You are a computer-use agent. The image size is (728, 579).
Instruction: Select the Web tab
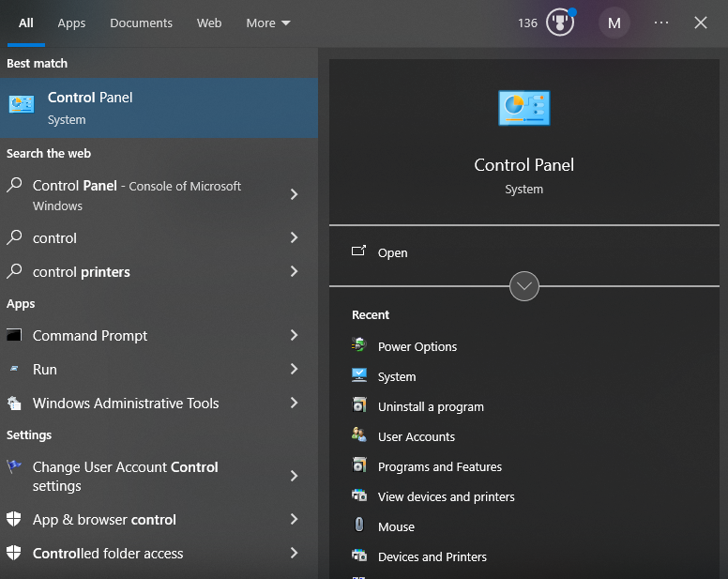coord(209,23)
